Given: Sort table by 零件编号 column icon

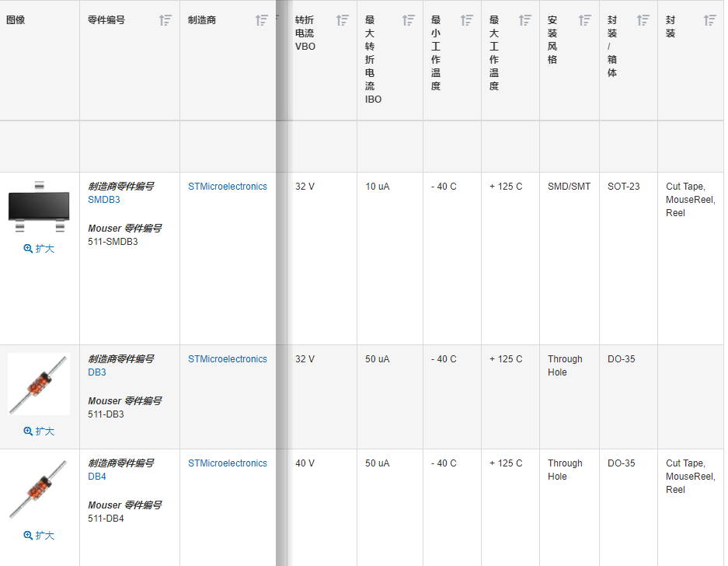Looking at the screenshot, I should (165, 20).
